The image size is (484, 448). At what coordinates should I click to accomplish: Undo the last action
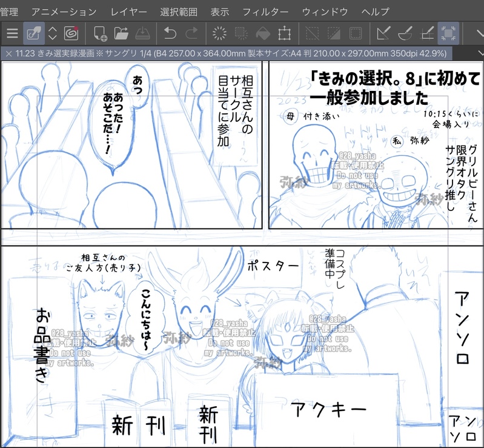click(x=170, y=33)
